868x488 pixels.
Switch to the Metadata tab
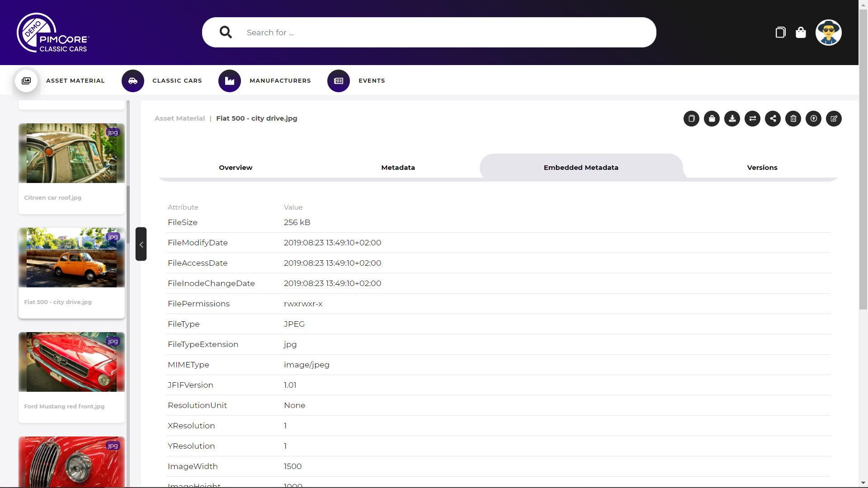(398, 168)
